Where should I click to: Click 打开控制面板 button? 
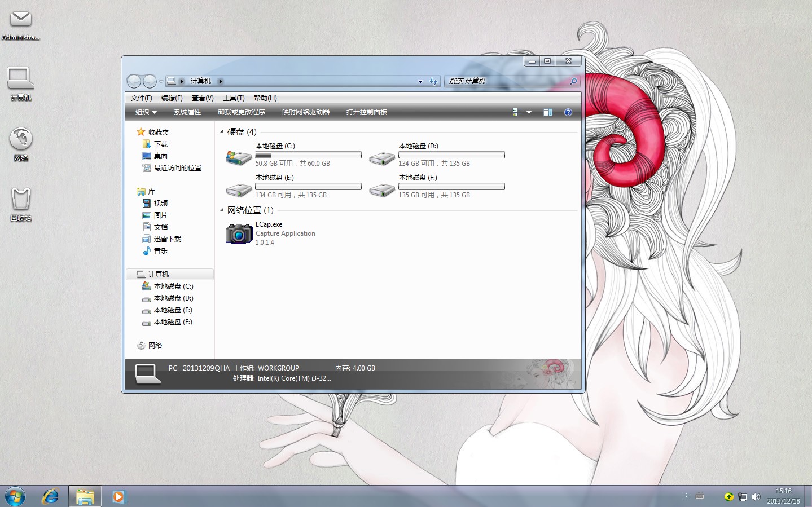tap(367, 112)
